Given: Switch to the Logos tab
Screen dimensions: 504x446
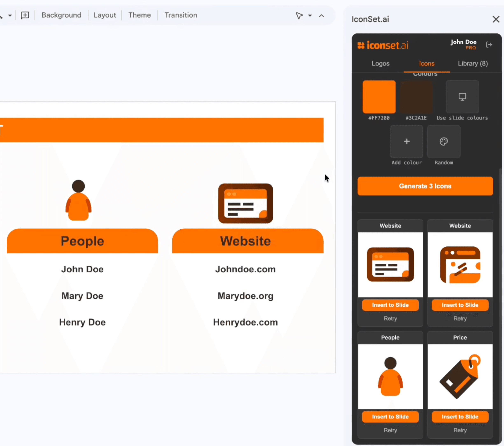Looking at the screenshot, I should tap(380, 64).
